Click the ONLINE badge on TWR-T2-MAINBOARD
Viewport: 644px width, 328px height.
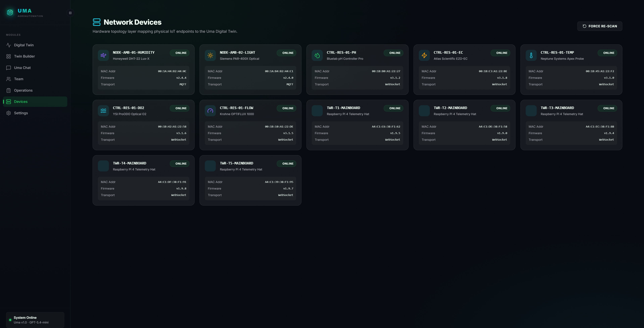[500, 108]
